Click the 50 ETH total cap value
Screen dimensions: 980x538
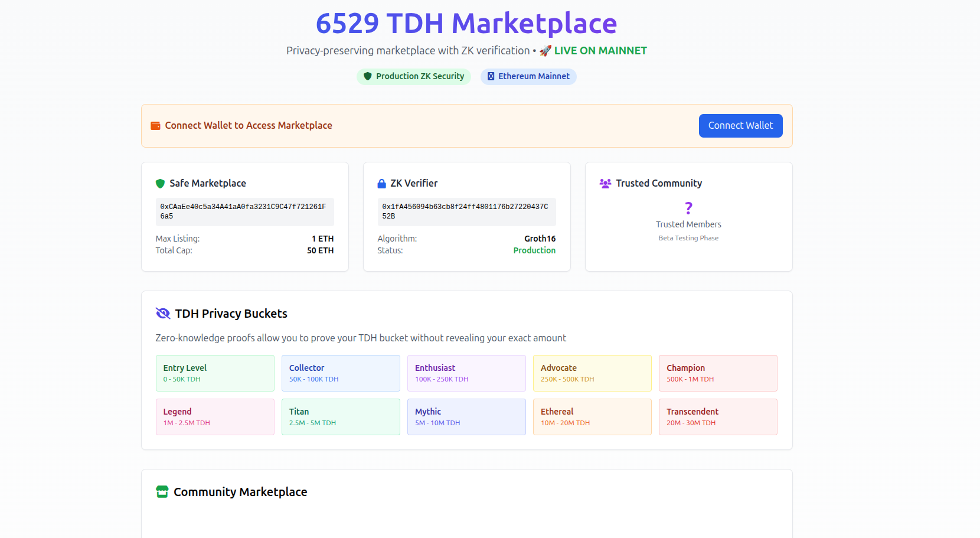(321, 251)
